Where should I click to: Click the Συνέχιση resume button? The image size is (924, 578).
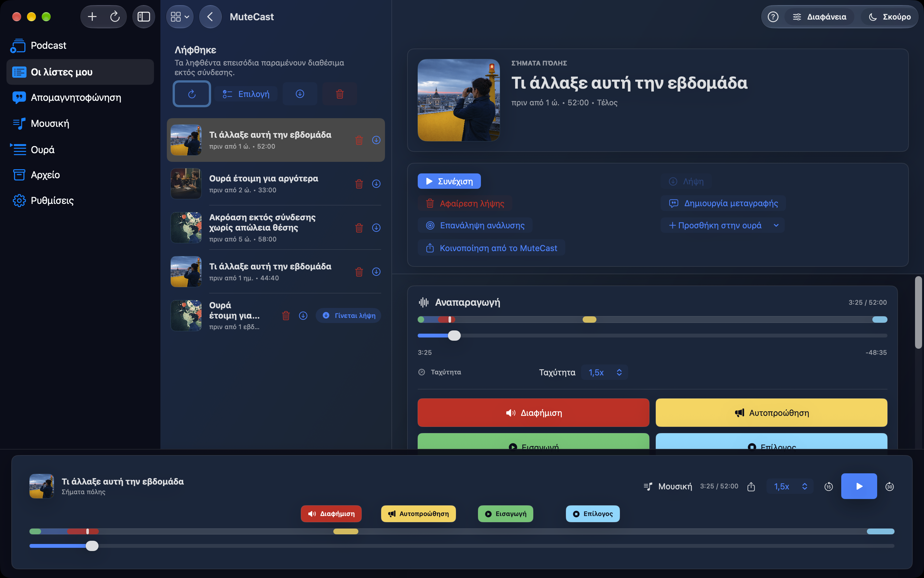[449, 181]
